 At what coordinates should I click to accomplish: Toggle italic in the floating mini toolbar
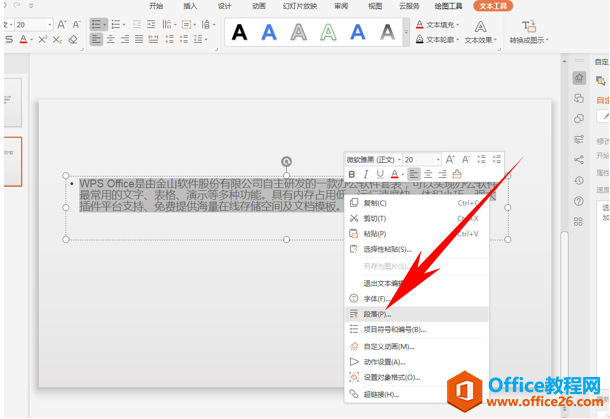(x=367, y=175)
